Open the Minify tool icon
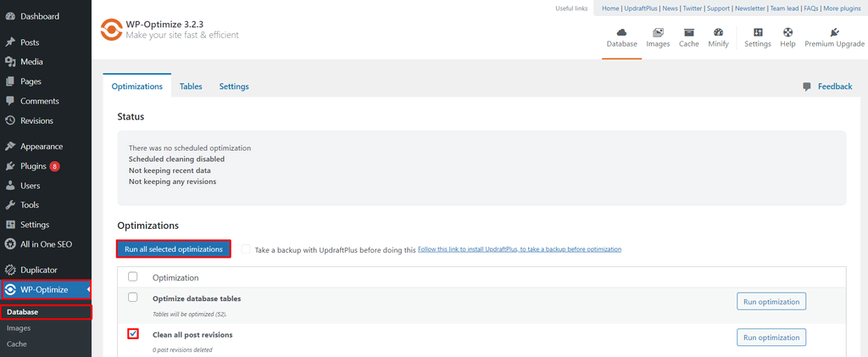Viewport: 868px width, 357px height. tap(718, 32)
